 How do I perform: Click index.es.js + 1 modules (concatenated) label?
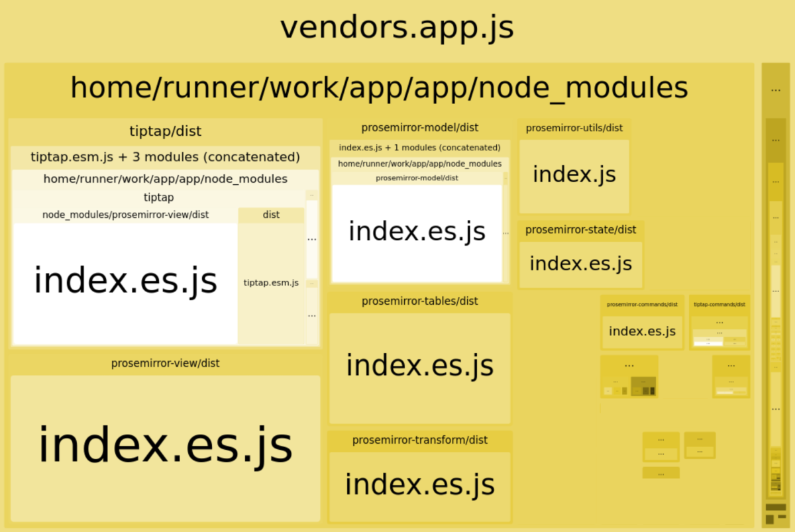pos(419,148)
